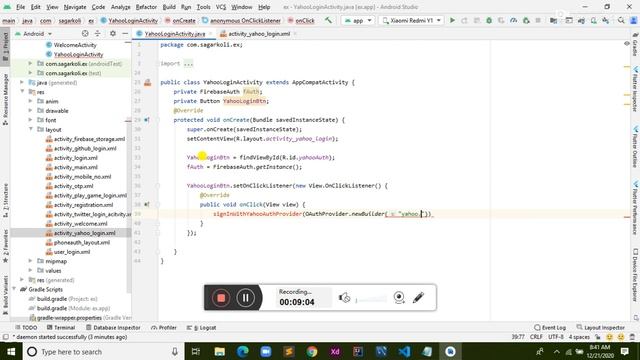Start debugging with the green bug icon
Viewport: 640px width, 360px height.
[489, 20]
